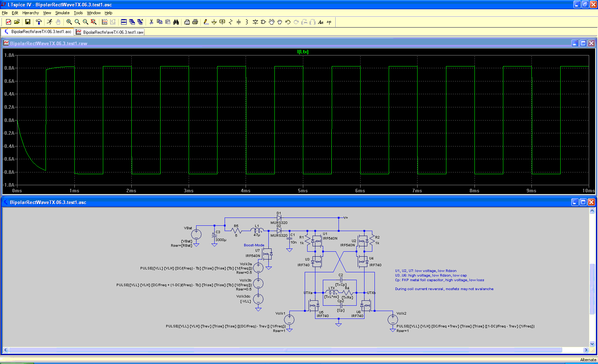The height and width of the screenshot is (364, 598).
Task: Open the Simulate menu
Action: (62, 13)
